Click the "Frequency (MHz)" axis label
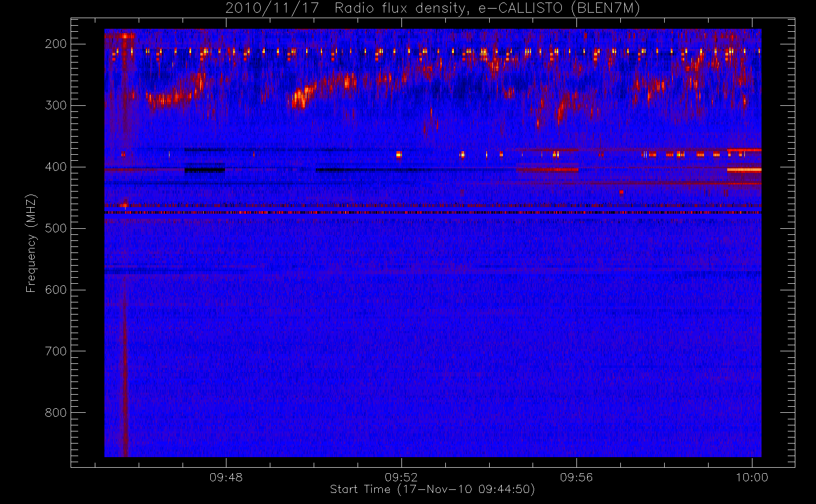The image size is (816, 504). coord(31,243)
